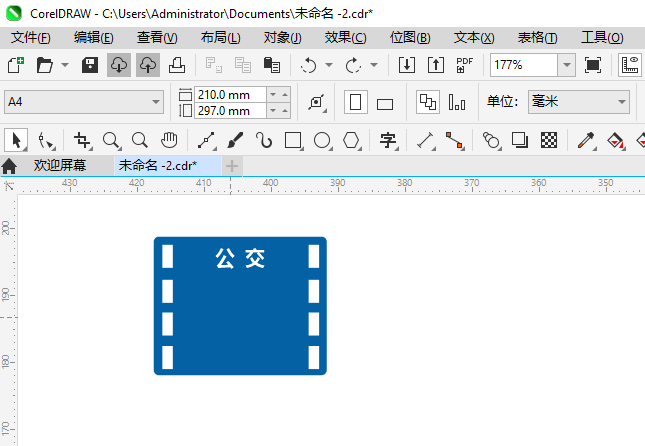The image size is (645, 446).
Task: Select the Polygon tool
Action: (x=352, y=141)
